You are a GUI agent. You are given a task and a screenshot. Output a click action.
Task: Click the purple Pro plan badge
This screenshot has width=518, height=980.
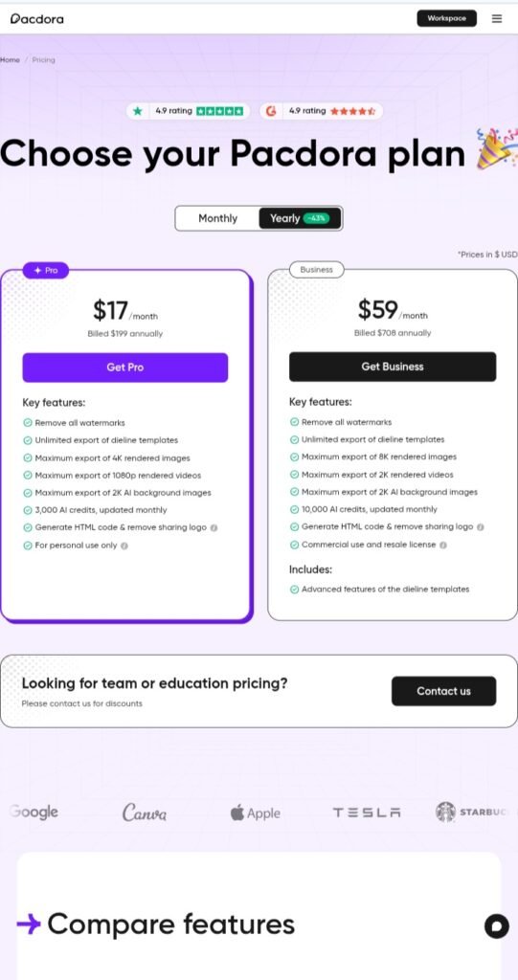[46, 270]
